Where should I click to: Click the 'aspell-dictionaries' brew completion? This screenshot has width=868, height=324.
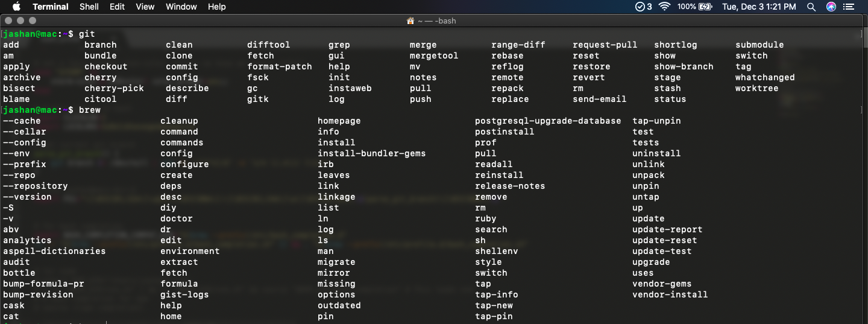pos(54,251)
